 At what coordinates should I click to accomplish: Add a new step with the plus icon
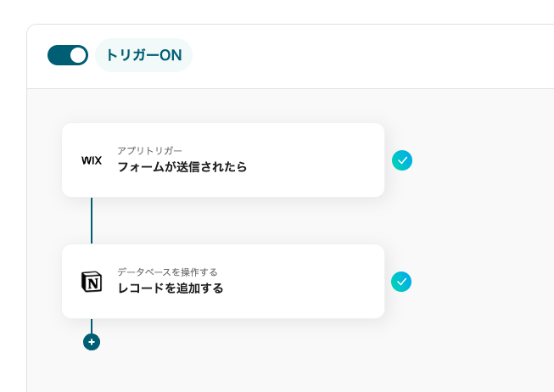pos(92,342)
